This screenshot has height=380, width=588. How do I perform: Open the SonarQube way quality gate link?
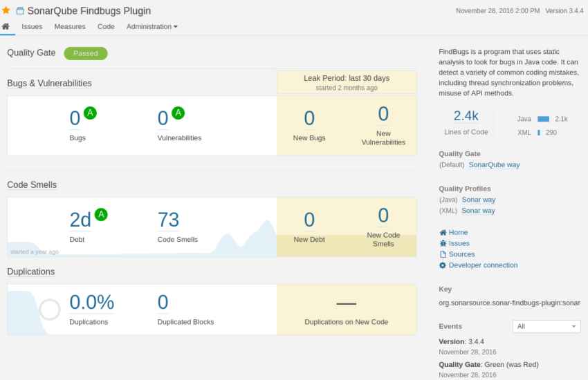tap(494, 164)
